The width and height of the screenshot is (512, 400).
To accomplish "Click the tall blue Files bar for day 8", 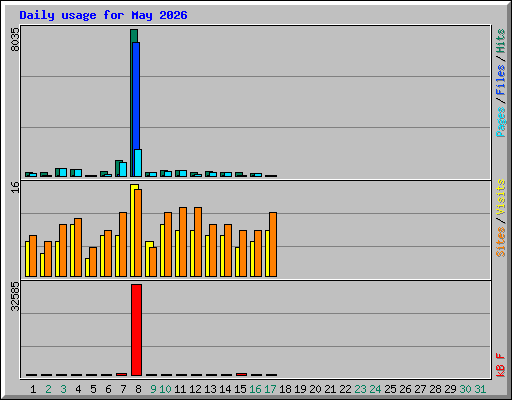I will [x=136, y=95].
